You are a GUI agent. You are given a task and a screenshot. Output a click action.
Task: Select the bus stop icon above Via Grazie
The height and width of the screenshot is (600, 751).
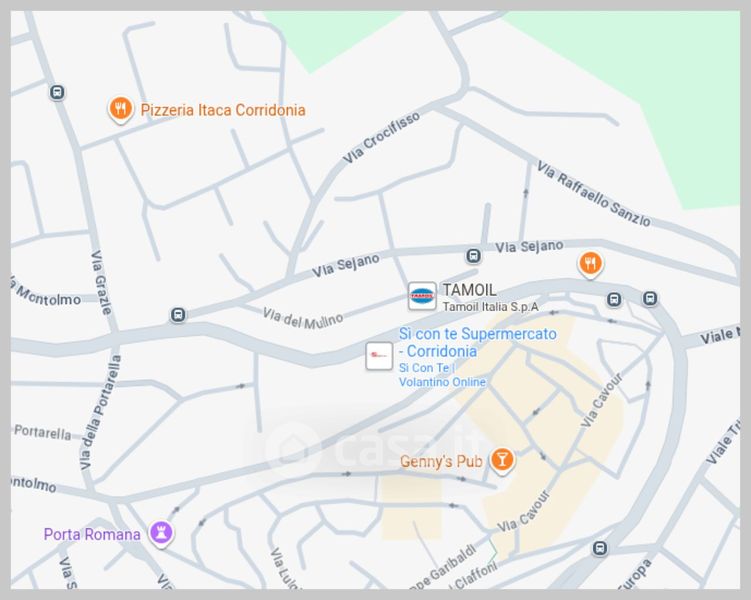(x=57, y=92)
